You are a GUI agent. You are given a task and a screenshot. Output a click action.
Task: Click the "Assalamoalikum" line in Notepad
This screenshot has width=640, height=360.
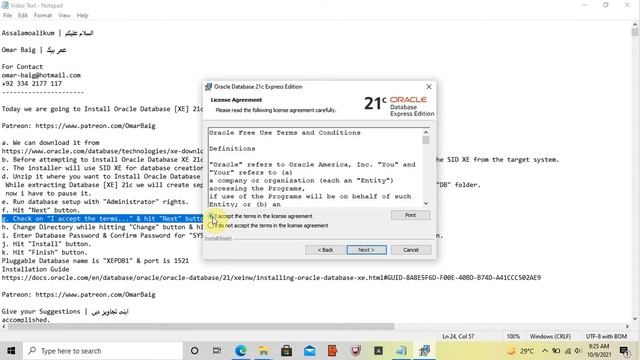[x=47, y=33]
